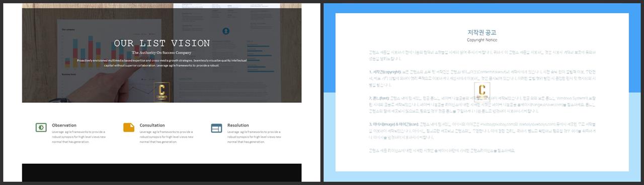Click the '3. 이미지(image) & 아이콘(icon)' paragraph
Image resolution: width=644 pixels, height=185 pixels.
pyautogui.click(x=482, y=131)
